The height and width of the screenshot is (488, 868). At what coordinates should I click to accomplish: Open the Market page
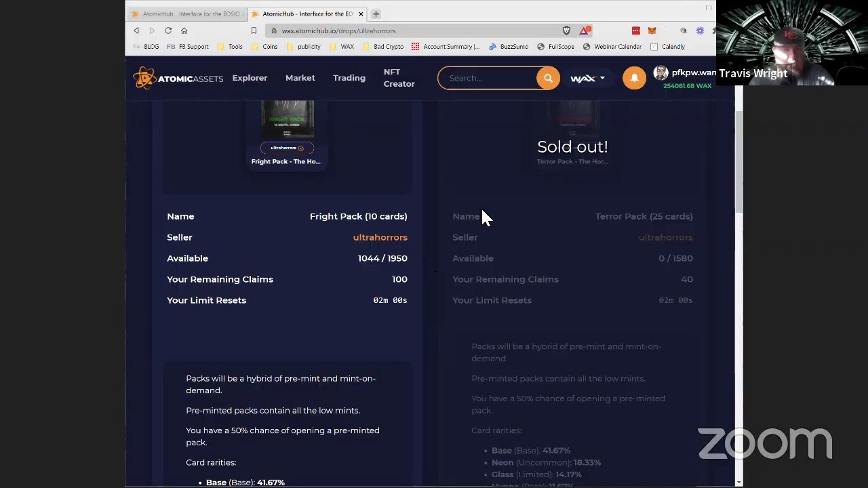pos(300,78)
